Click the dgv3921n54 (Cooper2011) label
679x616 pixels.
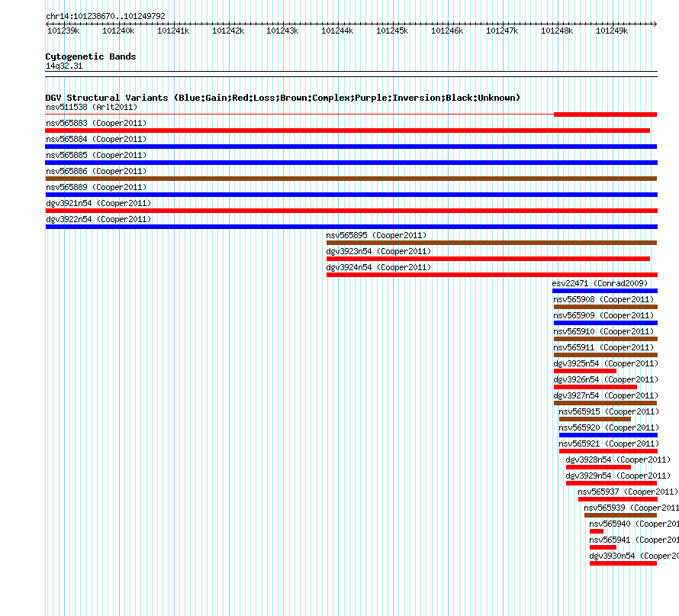[x=98, y=203]
